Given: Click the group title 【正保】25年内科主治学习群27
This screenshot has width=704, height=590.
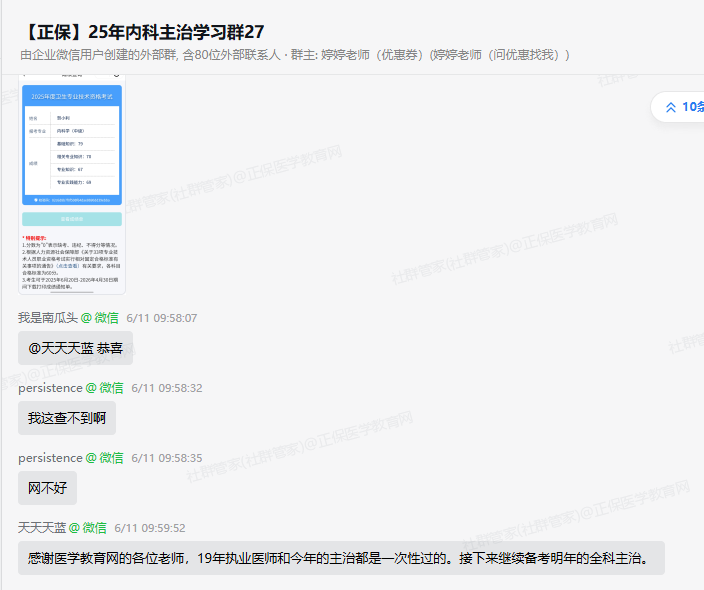Looking at the screenshot, I should tap(142, 31).
